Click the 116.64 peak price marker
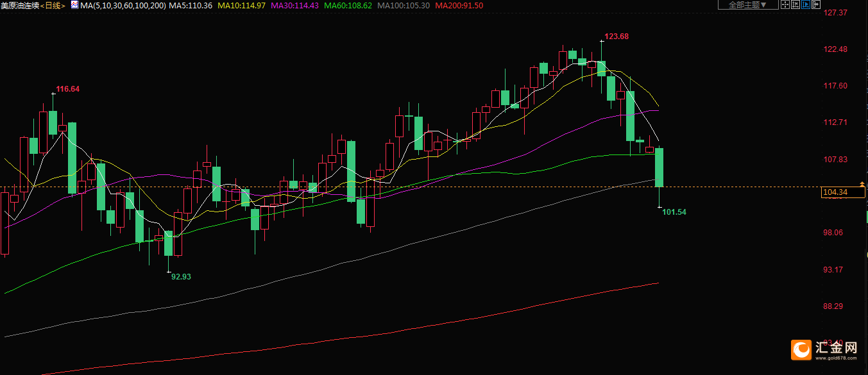Viewport: 868px width, 375px height. [x=68, y=89]
